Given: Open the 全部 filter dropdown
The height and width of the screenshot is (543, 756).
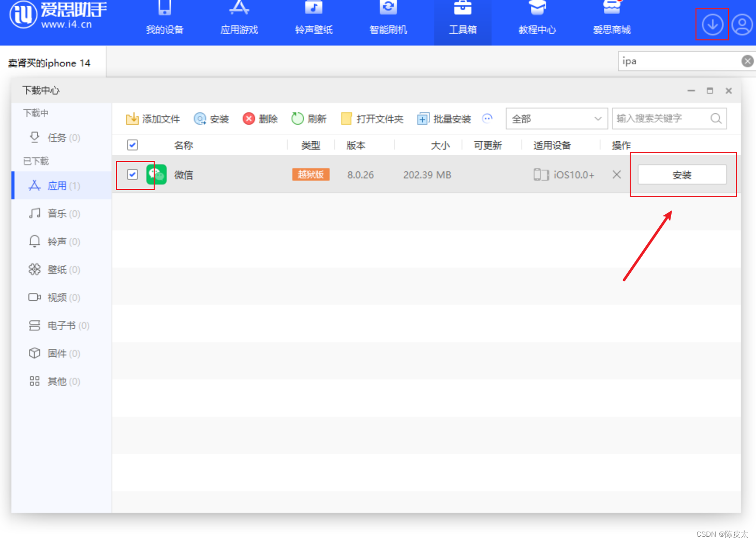Looking at the screenshot, I should tap(556, 119).
